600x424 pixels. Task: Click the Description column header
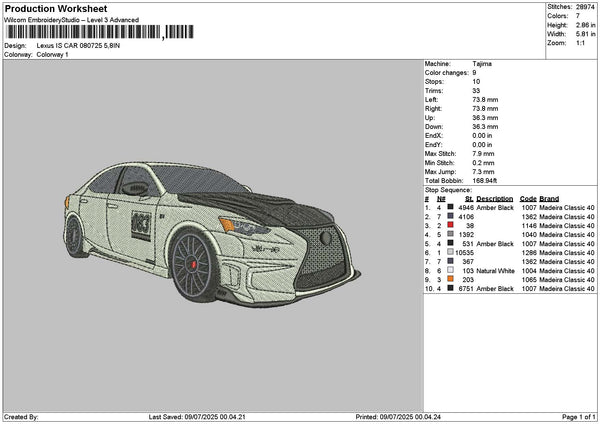tap(494, 198)
